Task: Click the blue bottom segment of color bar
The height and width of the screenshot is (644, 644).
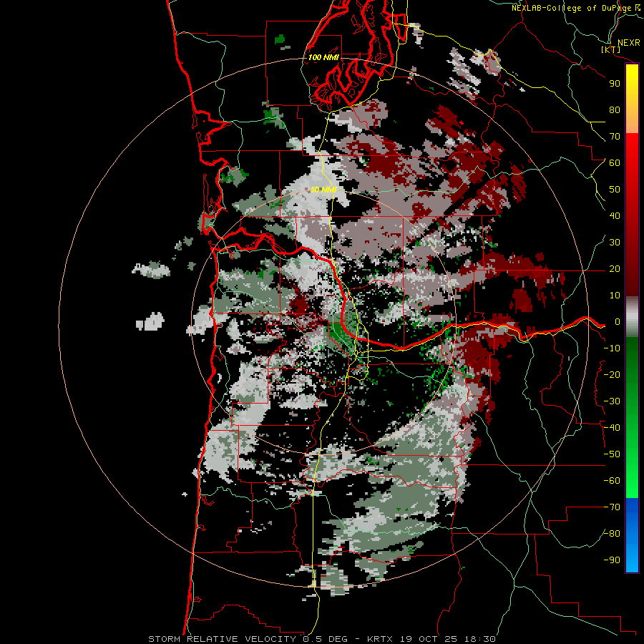Action: tap(632, 535)
